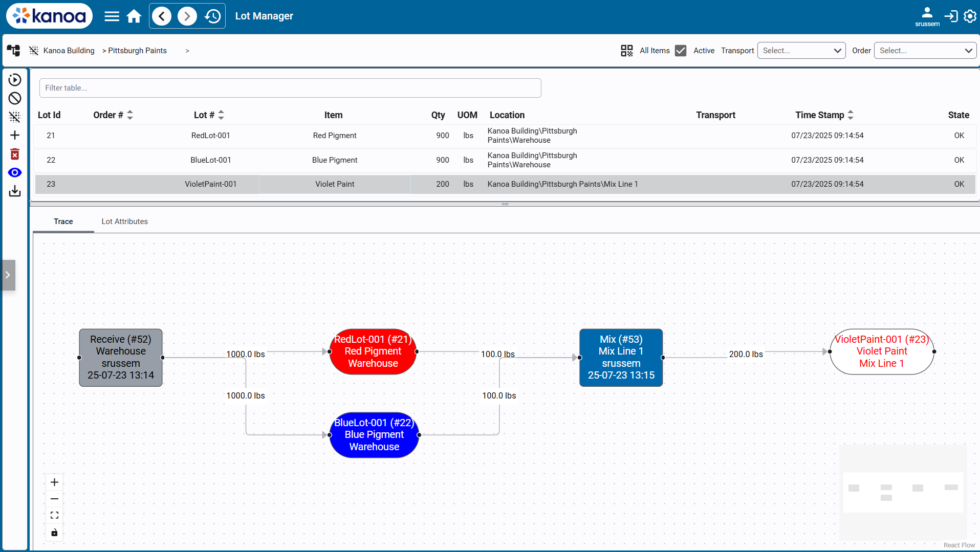
Task: Click Kanoa Building breadcrumb link
Action: click(x=69, y=51)
